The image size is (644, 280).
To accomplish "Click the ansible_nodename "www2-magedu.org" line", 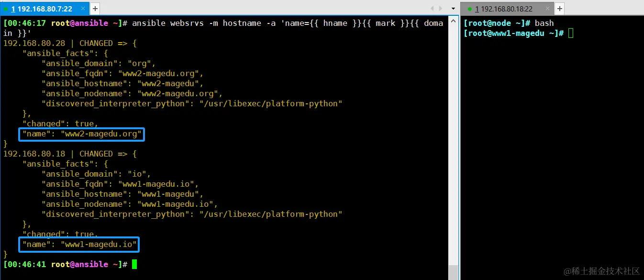I will (x=132, y=93).
